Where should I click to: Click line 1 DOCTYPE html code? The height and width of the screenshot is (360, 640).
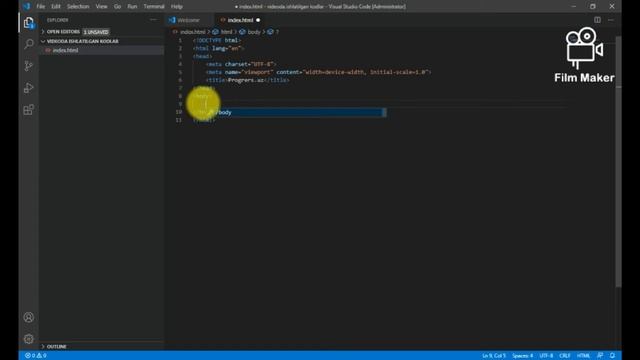[217, 40]
